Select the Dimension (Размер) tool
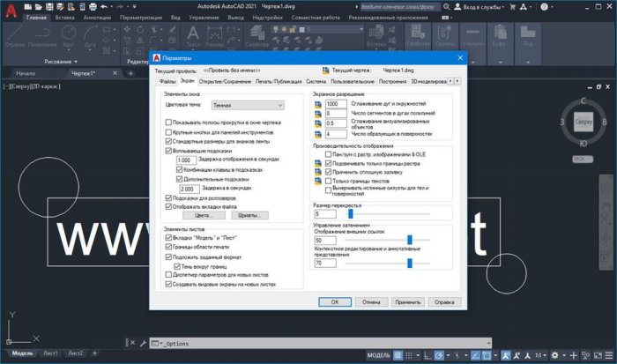617x364 pixels. (x=214, y=36)
